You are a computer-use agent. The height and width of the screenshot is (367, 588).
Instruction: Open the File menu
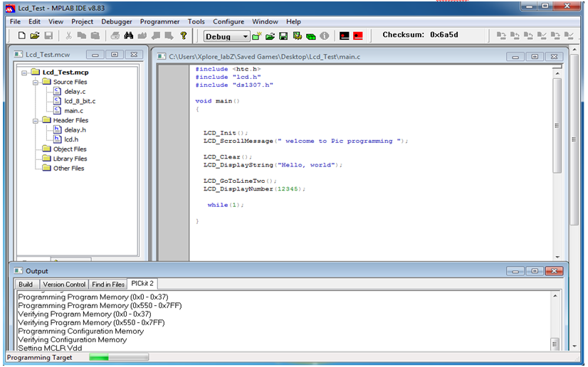point(15,22)
